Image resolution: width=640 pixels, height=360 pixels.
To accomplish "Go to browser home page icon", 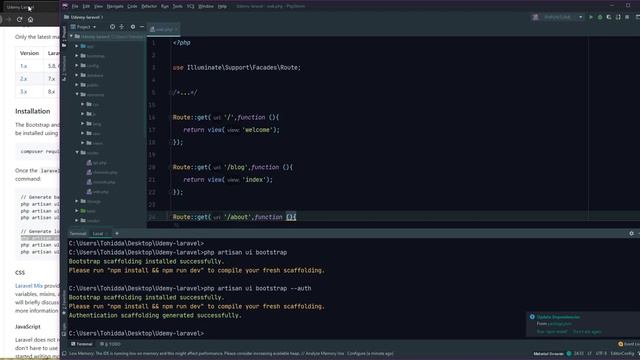I will [x=30, y=19].
